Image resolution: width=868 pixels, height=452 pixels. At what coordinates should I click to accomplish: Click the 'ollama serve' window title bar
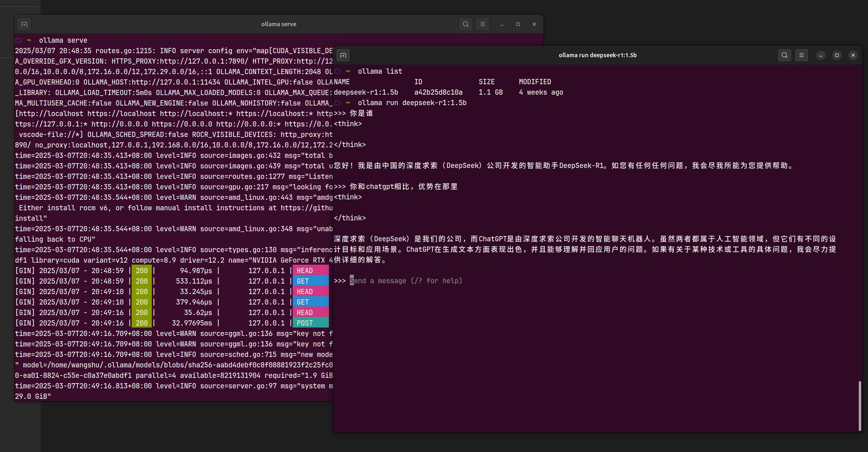click(x=279, y=24)
